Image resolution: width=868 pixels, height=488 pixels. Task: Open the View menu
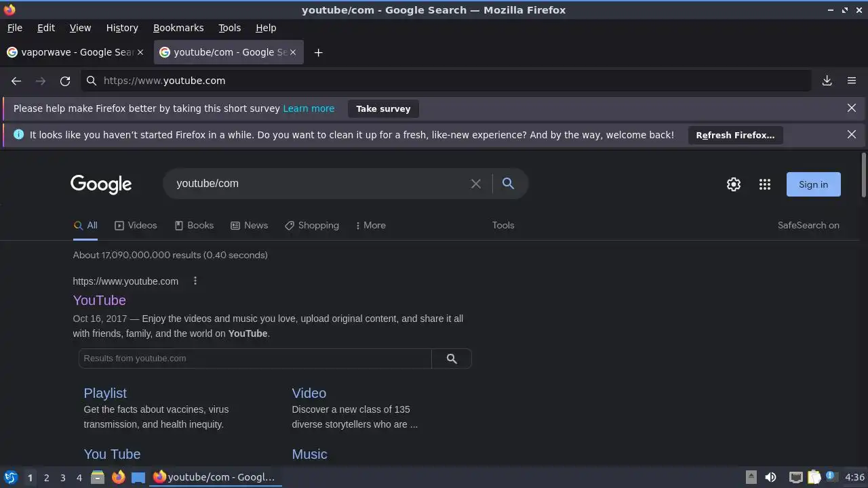[x=80, y=28]
